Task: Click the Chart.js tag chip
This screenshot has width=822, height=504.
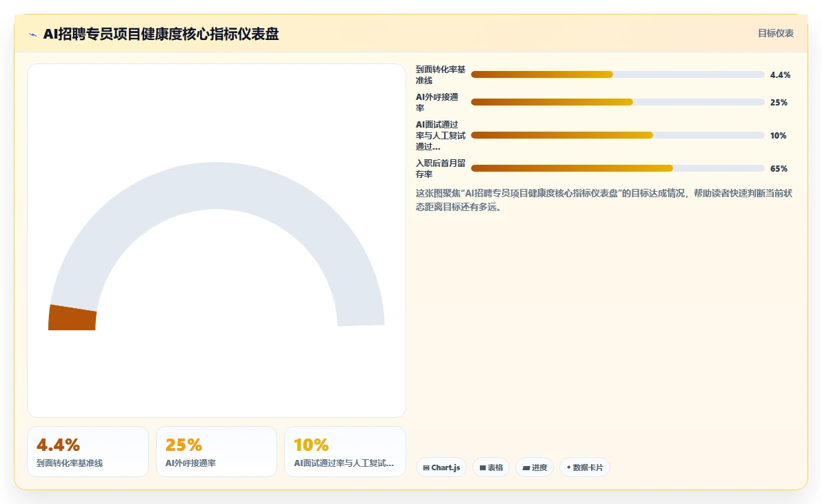Action: coord(441,467)
